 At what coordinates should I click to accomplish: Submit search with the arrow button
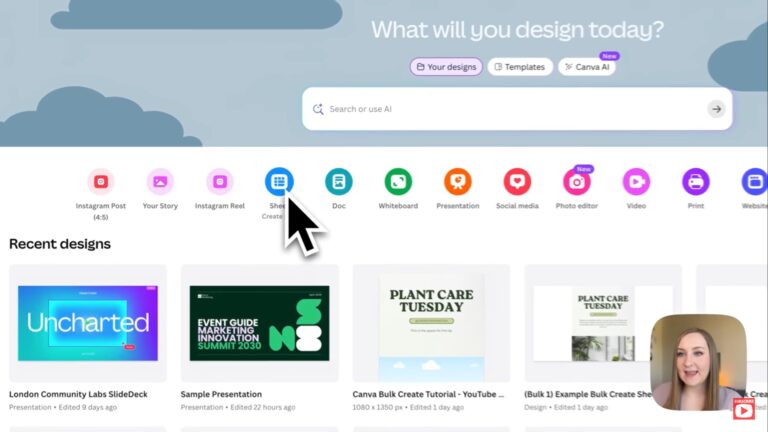click(x=717, y=109)
